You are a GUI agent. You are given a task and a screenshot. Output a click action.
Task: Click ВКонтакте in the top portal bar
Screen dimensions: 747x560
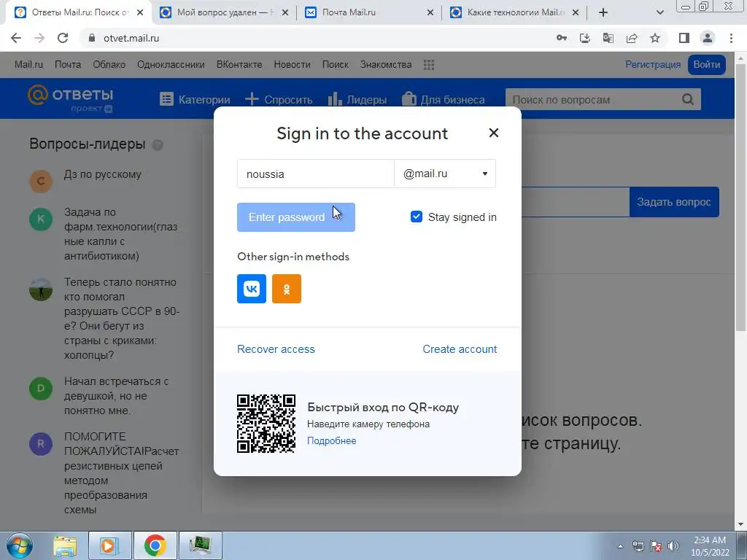click(239, 64)
